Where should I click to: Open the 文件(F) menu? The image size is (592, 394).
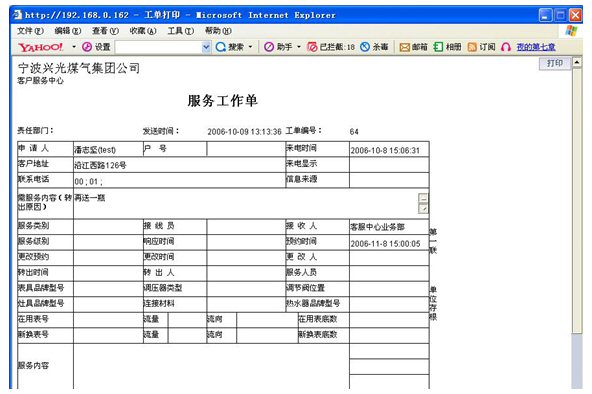click(30, 31)
